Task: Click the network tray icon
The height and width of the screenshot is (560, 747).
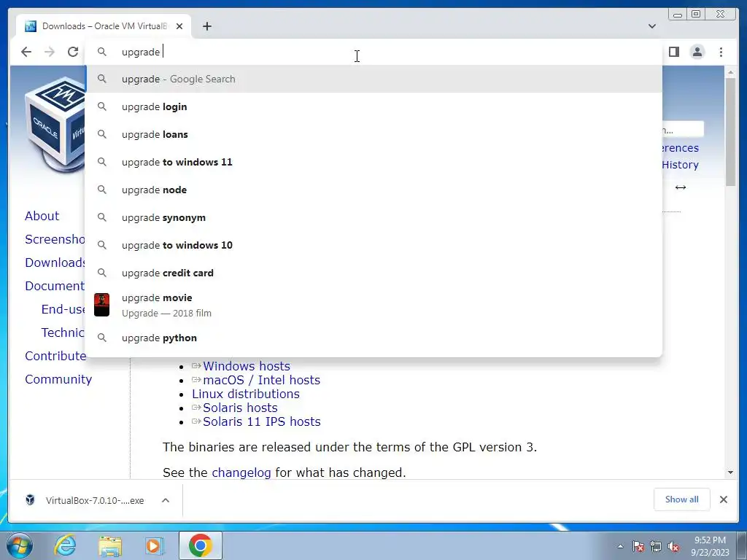Action: (x=656, y=546)
